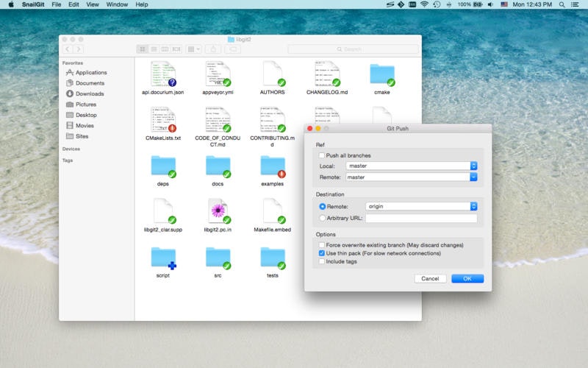Open Wi-Fi status menu
Image resolution: width=588 pixels, height=368 pixels.
pyautogui.click(x=424, y=4)
